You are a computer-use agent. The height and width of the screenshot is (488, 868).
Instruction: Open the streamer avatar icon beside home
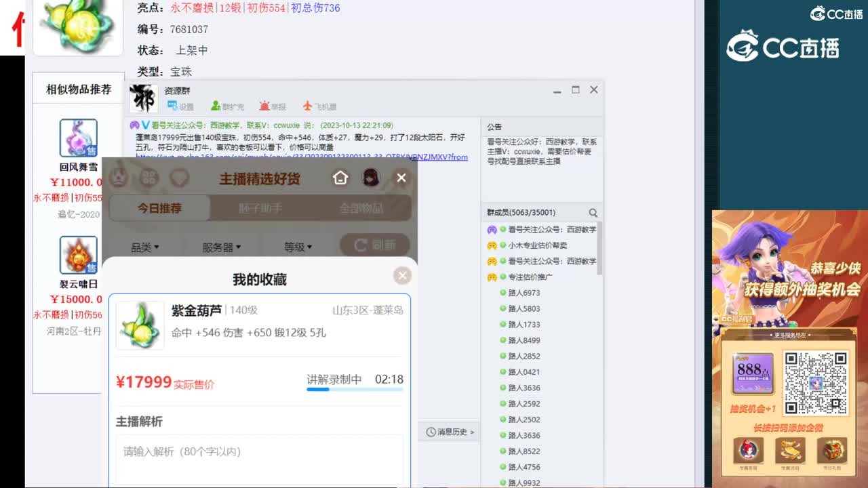click(x=371, y=178)
